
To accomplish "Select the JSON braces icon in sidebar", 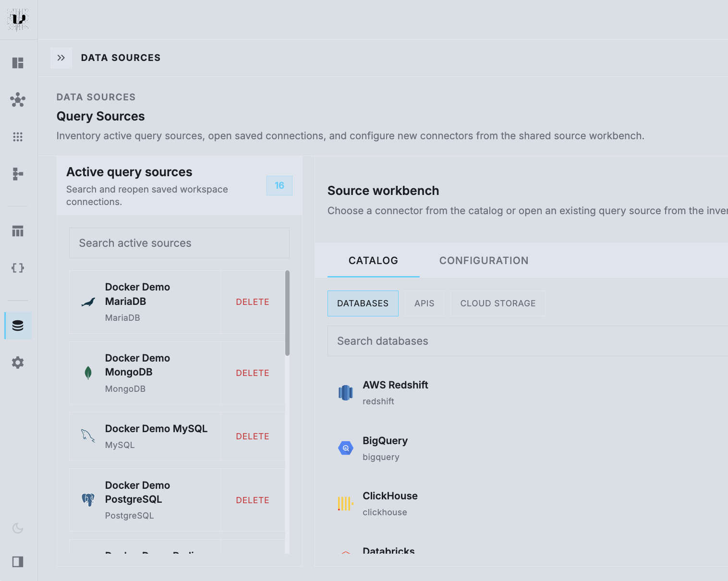I will click(18, 268).
